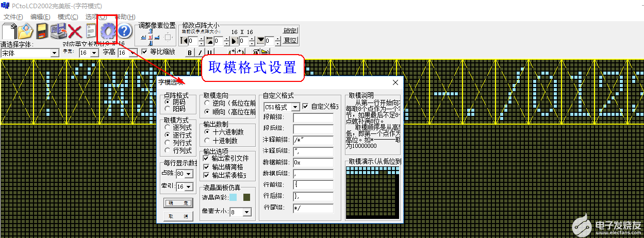The height and width of the screenshot is (238, 644).
Task: Open options with the gear icon
Action: coord(108,31)
